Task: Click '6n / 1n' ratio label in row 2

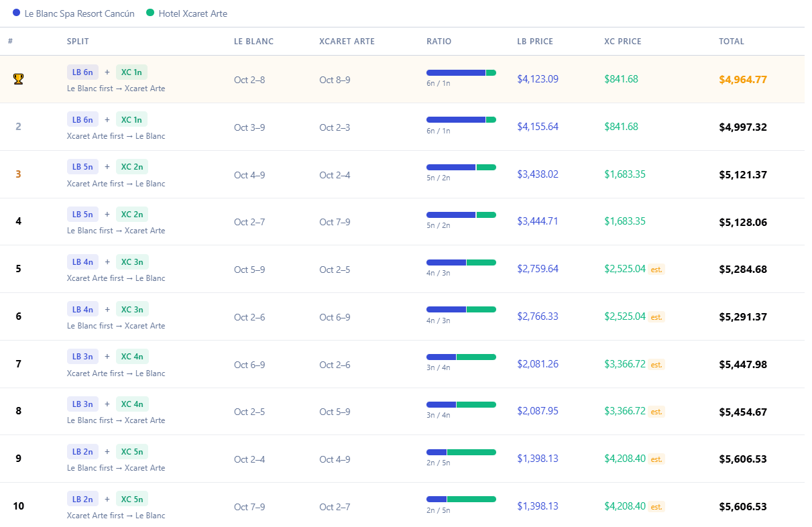Action: pyautogui.click(x=439, y=131)
